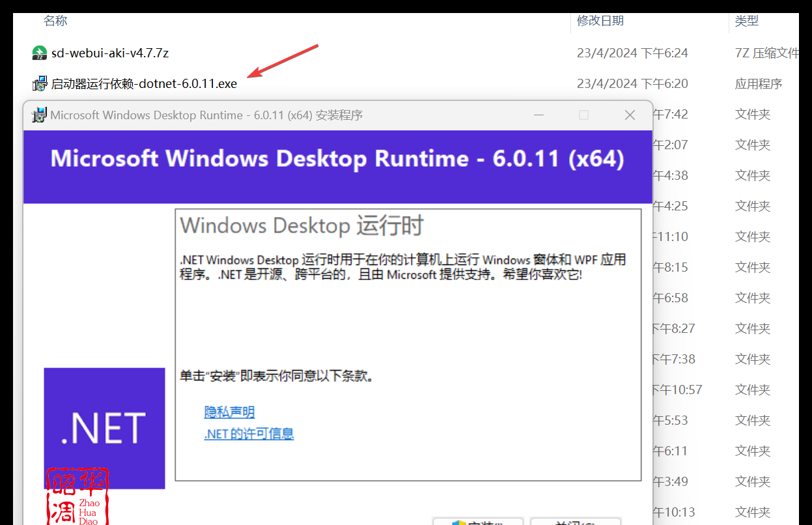Click the modified time ending 7:42

(x=670, y=114)
